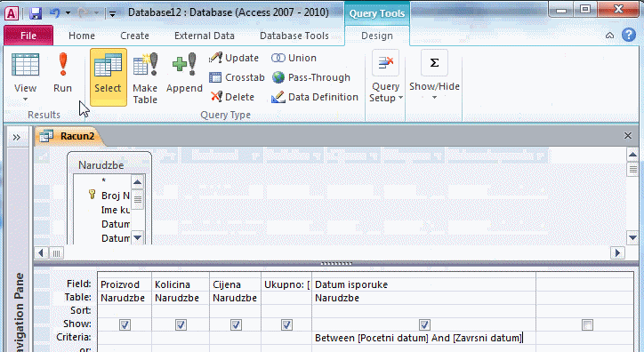Save the database with the floppy disk icon
This screenshot has height=352, width=644.
pyautogui.click(x=36, y=13)
